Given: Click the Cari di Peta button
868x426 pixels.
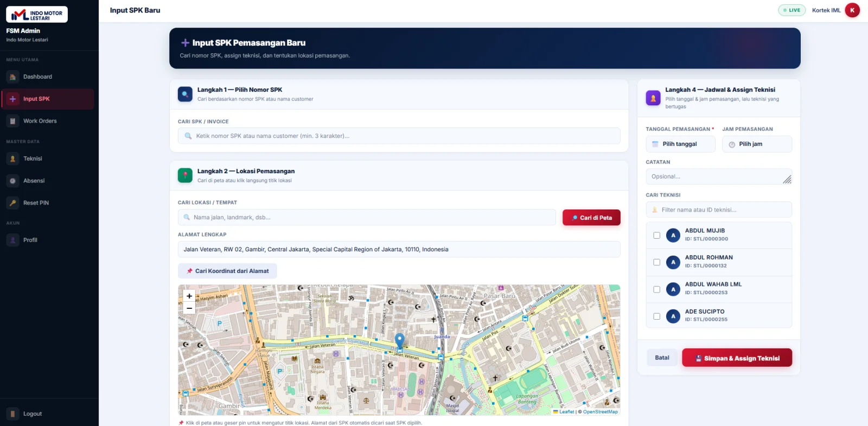Looking at the screenshot, I should tap(591, 218).
